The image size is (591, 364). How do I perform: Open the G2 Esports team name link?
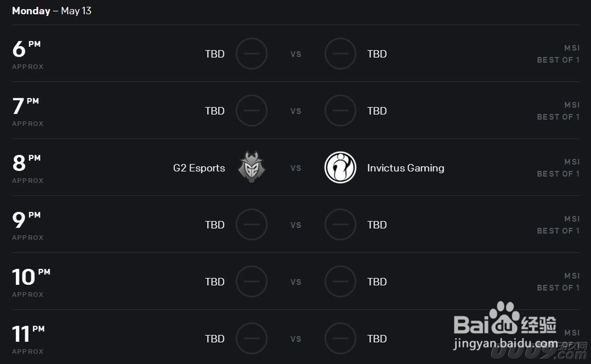pyautogui.click(x=199, y=168)
